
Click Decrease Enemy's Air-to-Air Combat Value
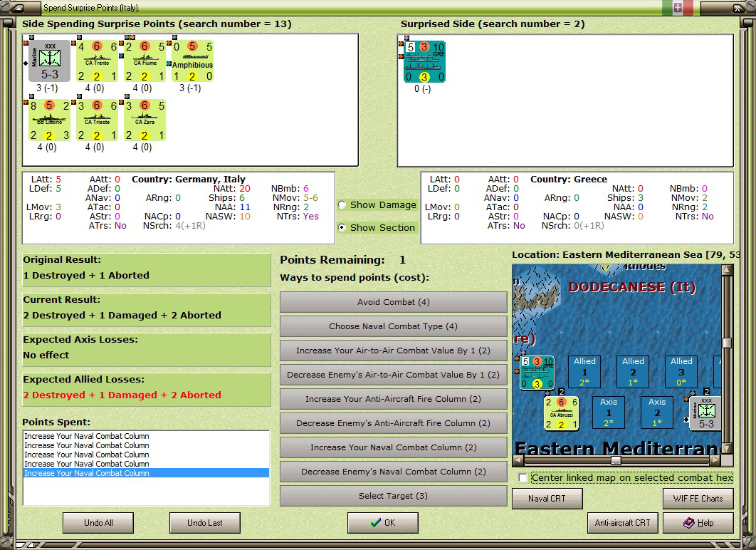pos(393,375)
